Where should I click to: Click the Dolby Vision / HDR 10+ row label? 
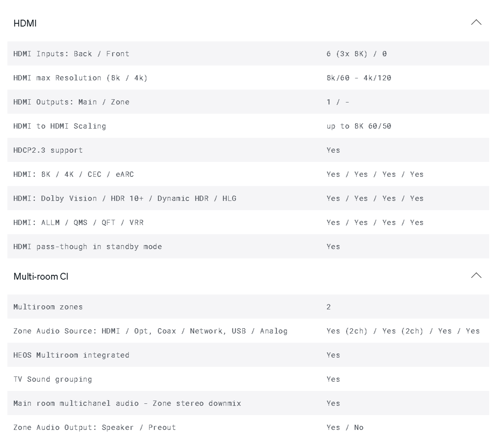(125, 198)
